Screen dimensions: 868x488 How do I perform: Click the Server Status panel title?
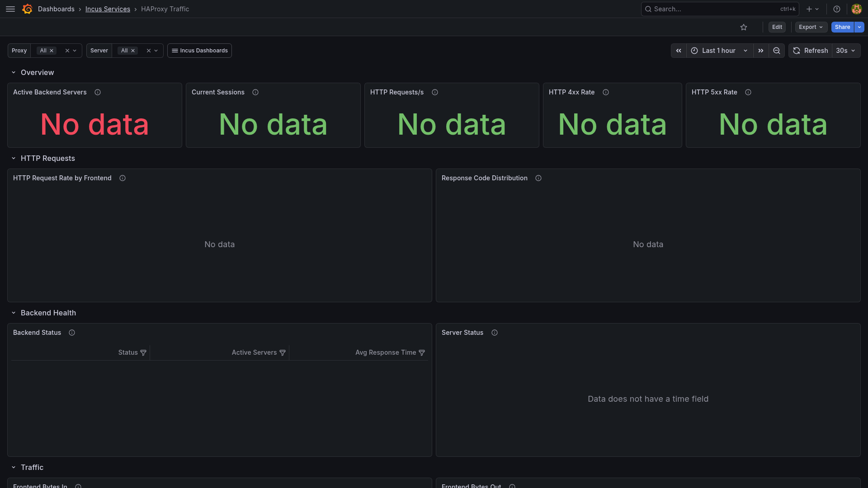[x=462, y=333]
